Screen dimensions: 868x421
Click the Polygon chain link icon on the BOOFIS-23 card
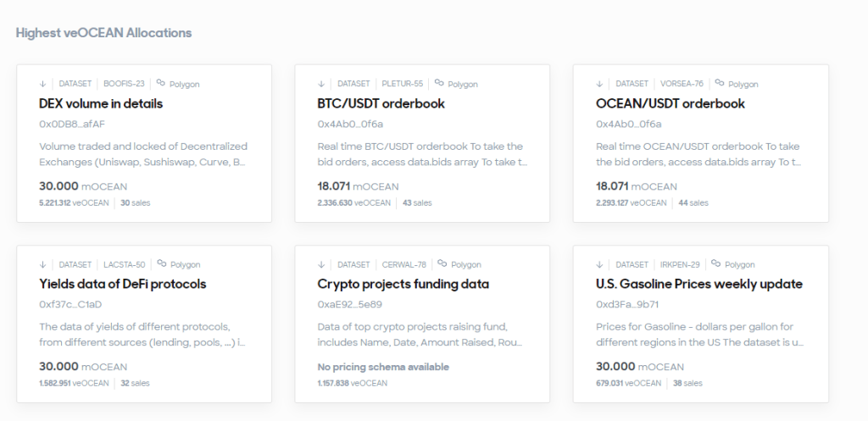[x=160, y=82]
